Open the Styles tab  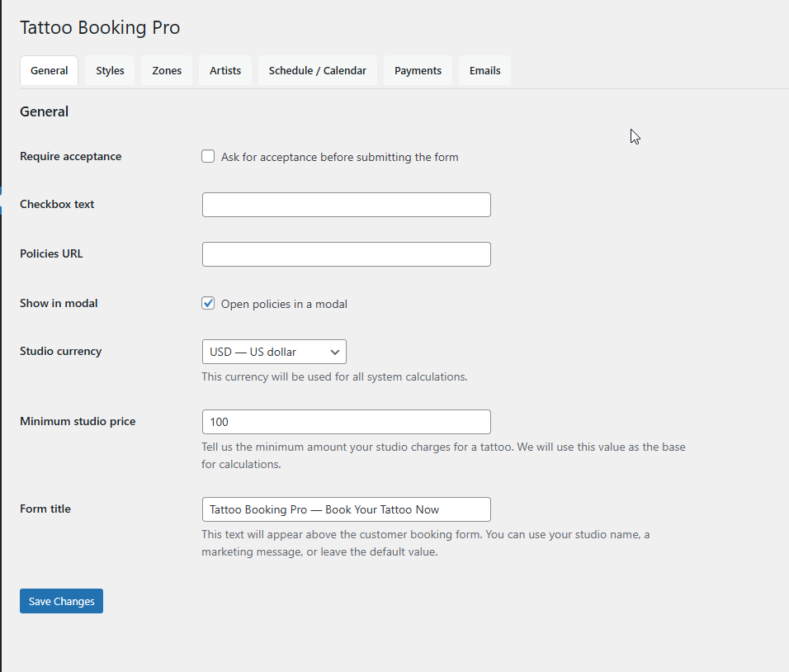pyautogui.click(x=110, y=71)
